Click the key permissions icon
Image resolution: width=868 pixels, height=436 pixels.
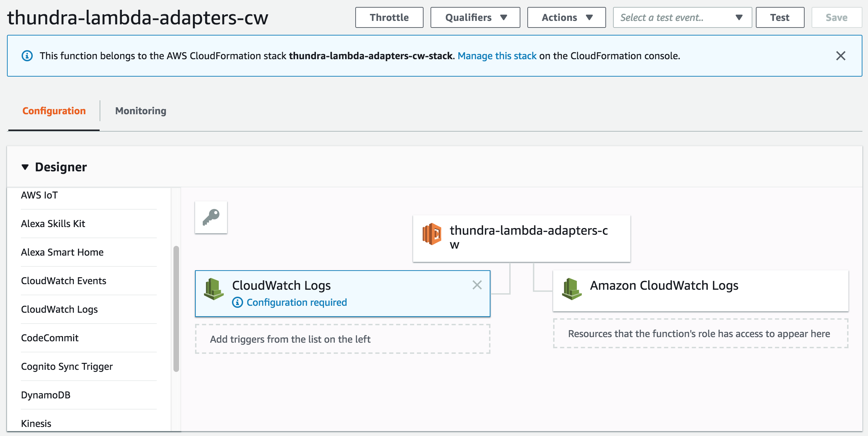pos(211,217)
